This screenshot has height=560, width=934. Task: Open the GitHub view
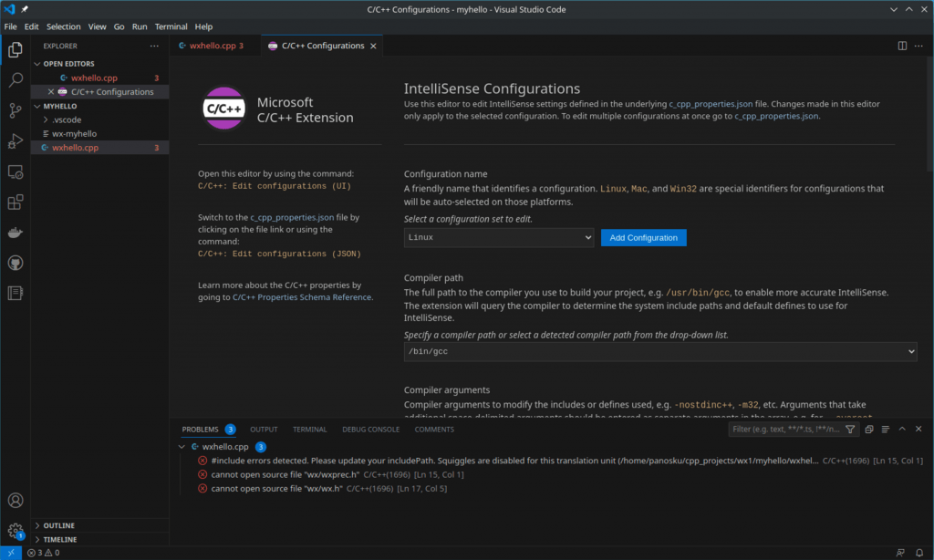[x=16, y=263]
